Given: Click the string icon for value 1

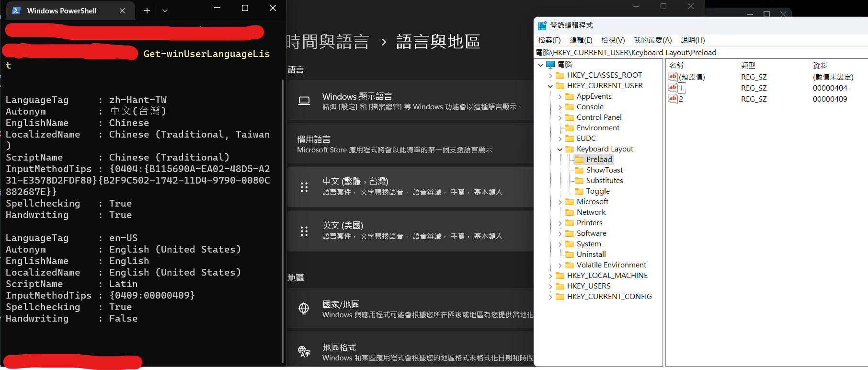Looking at the screenshot, I should (673, 88).
